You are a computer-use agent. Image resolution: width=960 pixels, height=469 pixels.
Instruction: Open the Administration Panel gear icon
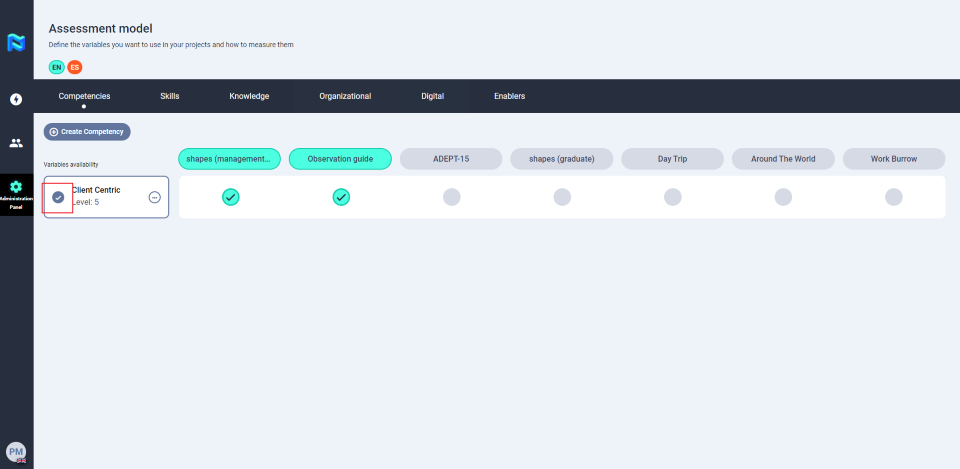(x=16, y=187)
